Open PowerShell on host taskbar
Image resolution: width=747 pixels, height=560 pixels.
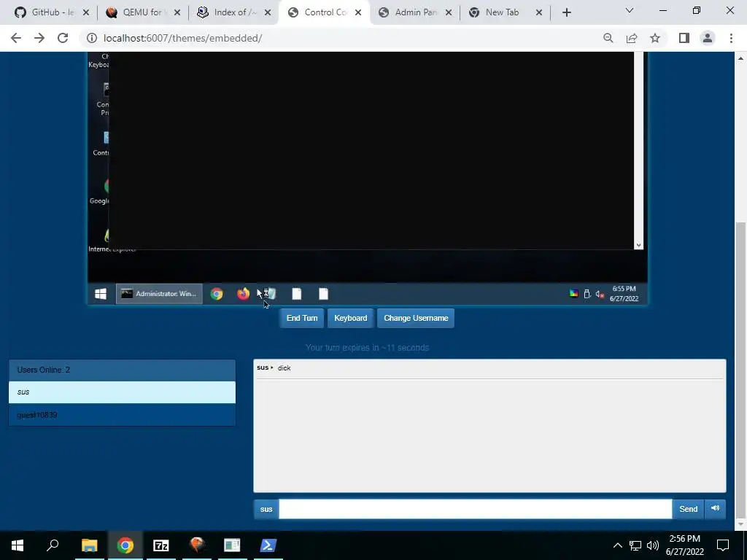pyautogui.click(x=268, y=545)
